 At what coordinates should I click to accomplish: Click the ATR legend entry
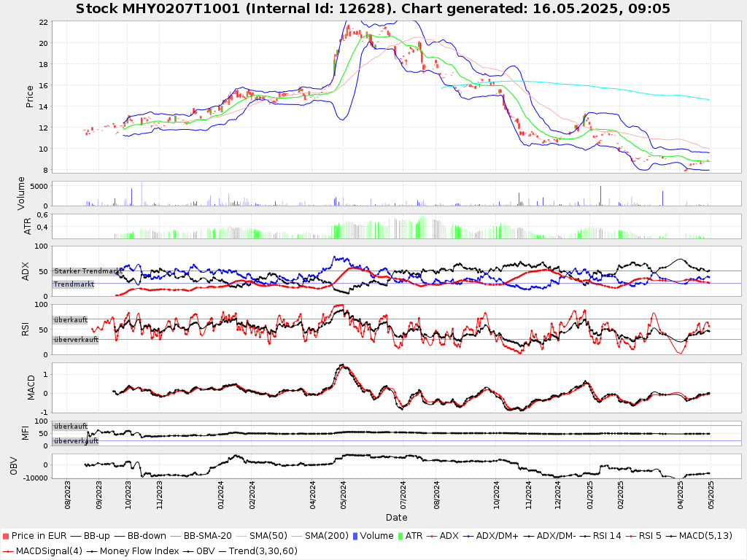click(410, 536)
